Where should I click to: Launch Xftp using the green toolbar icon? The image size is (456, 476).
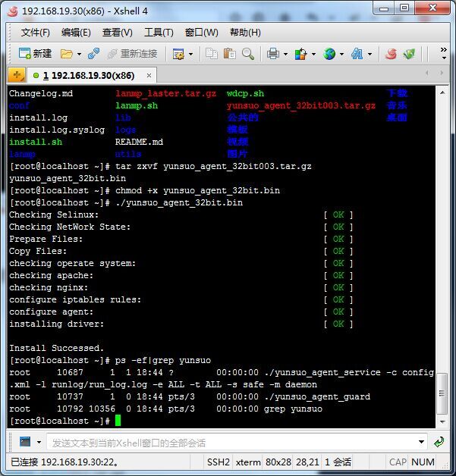(x=410, y=54)
